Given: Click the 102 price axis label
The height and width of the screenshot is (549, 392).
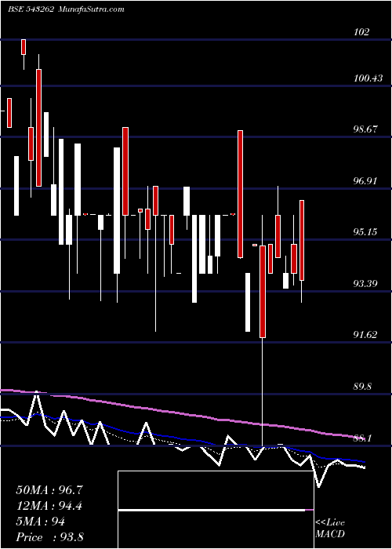Looking at the screenshot, I should (361, 32).
